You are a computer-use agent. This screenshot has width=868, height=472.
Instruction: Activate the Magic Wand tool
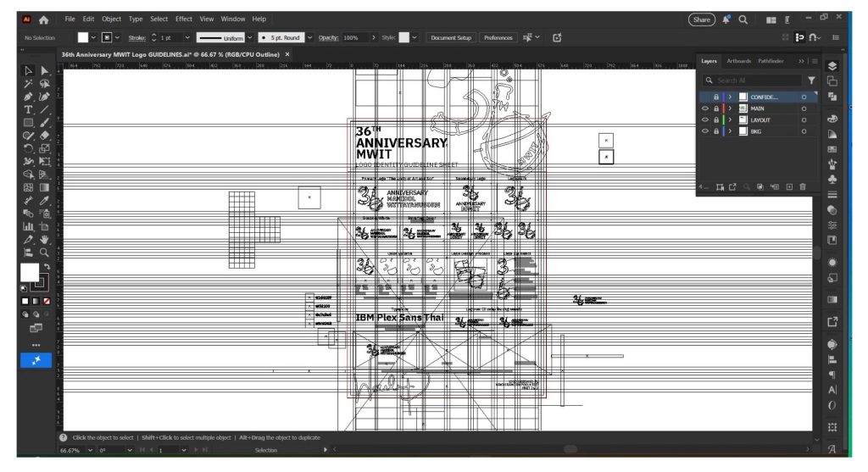pyautogui.click(x=28, y=83)
